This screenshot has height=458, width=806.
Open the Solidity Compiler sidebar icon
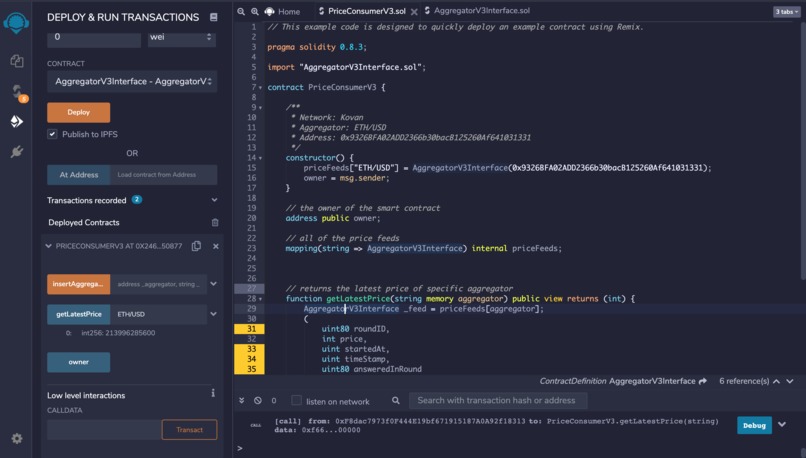[x=17, y=93]
